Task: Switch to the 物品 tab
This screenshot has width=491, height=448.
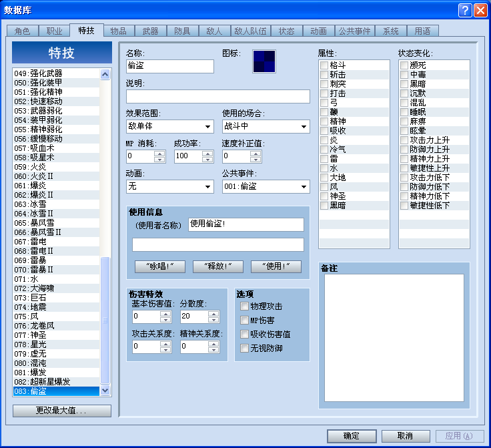Action: (118, 31)
